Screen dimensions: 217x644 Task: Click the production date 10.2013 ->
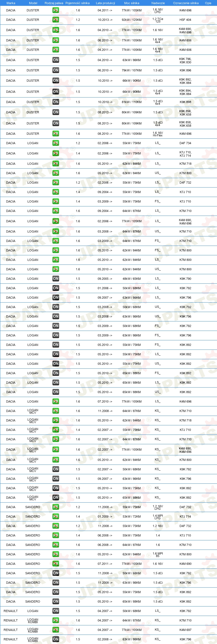pyautogui.click(x=105, y=20)
